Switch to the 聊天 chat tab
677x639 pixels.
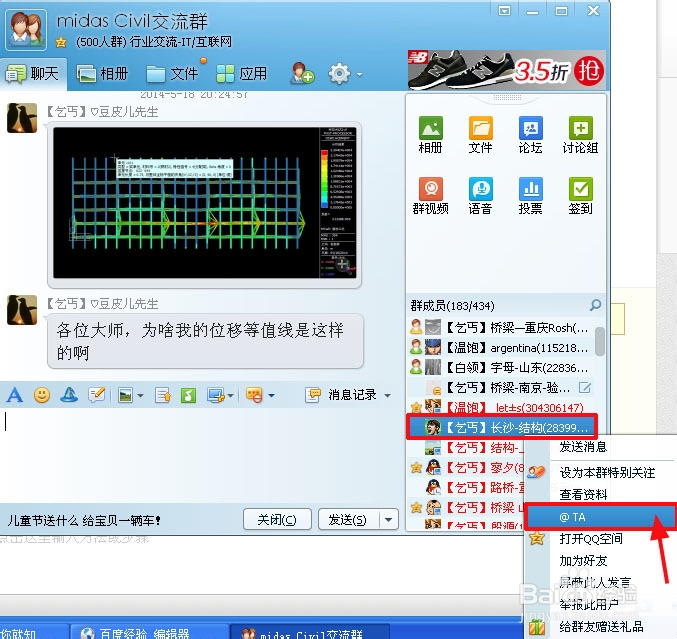pyautogui.click(x=33, y=74)
